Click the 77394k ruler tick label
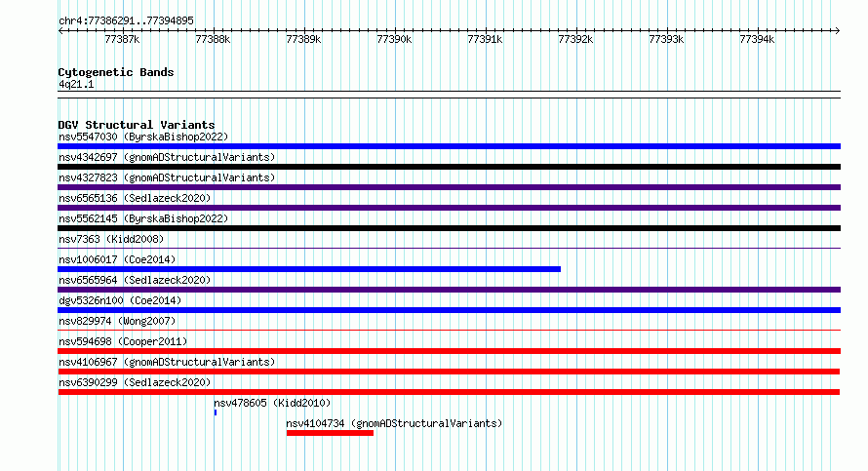868x471 pixels. point(757,39)
